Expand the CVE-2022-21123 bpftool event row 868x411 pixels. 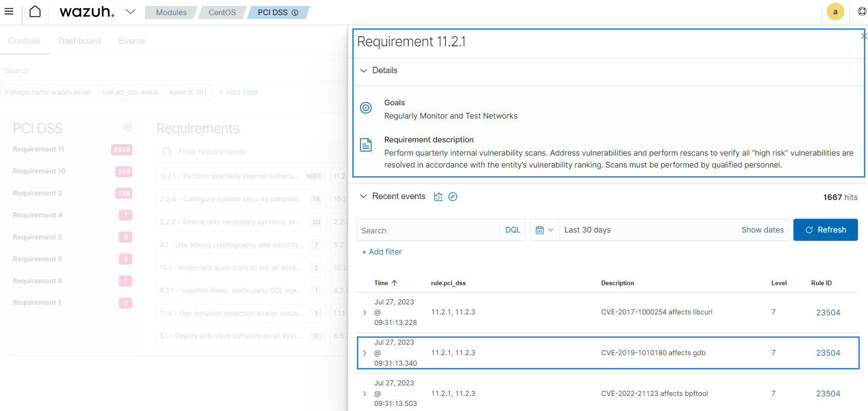pyautogui.click(x=365, y=394)
